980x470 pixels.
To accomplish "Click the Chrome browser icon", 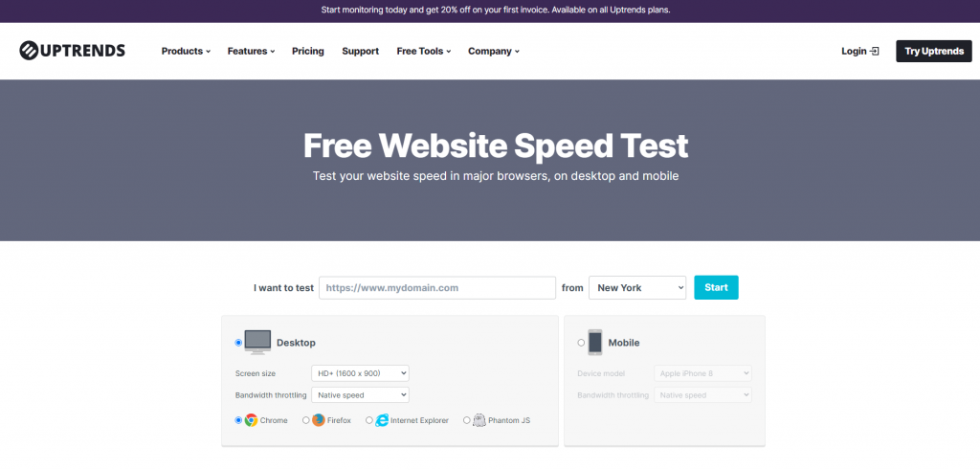I will 251,420.
